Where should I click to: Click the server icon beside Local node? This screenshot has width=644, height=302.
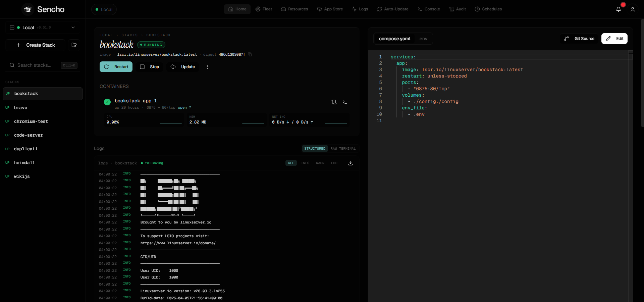[x=12, y=28]
